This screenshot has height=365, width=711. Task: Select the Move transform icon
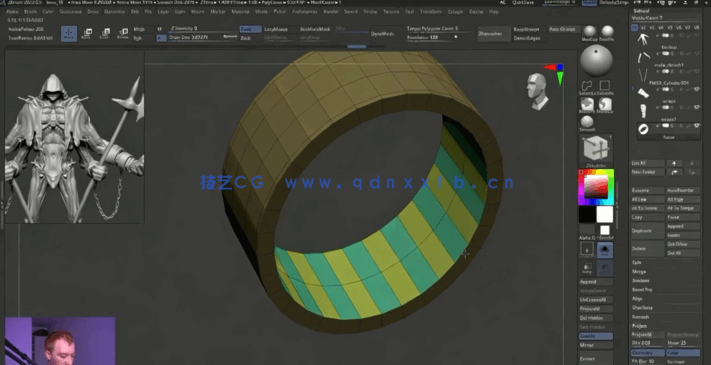point(88,34)
